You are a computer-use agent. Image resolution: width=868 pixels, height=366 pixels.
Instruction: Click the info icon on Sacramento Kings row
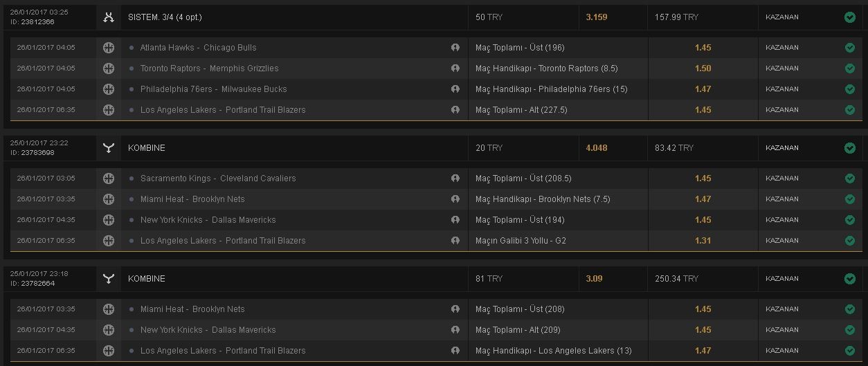(455, 179)
